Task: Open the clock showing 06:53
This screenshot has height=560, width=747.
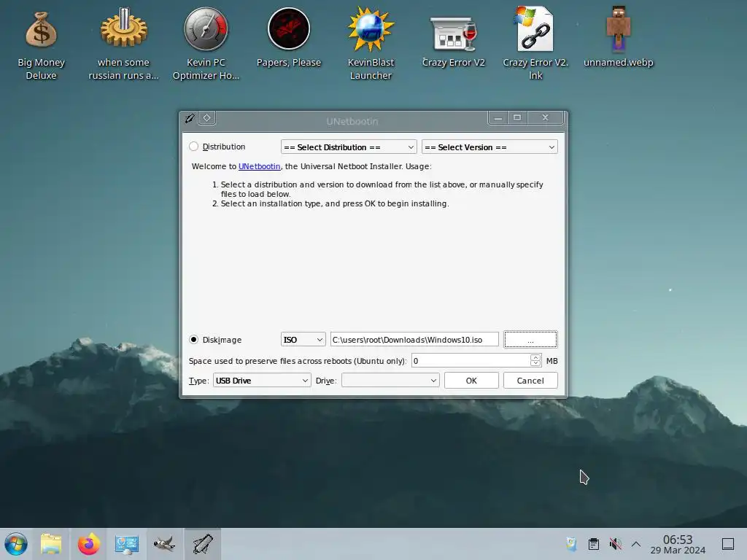Action: click(678, 544)
